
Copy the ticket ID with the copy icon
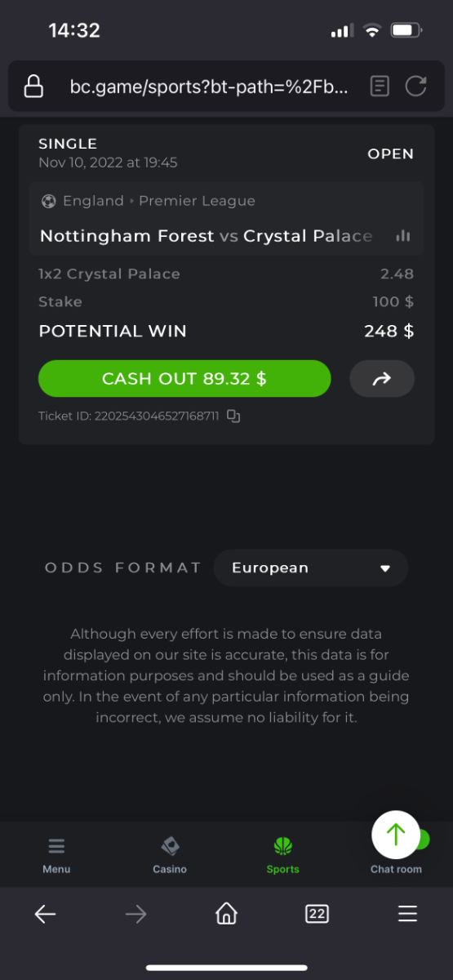coord(233,416)
